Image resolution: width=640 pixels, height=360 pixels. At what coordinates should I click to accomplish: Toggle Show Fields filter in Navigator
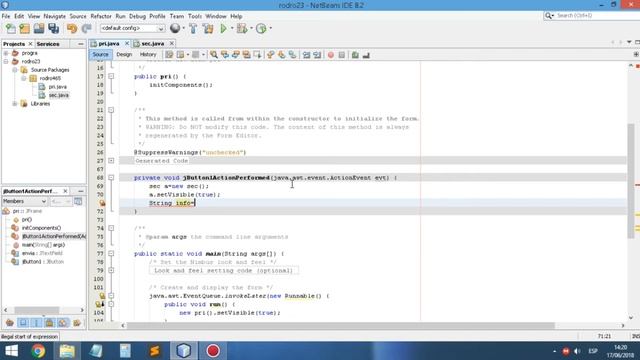23,323
